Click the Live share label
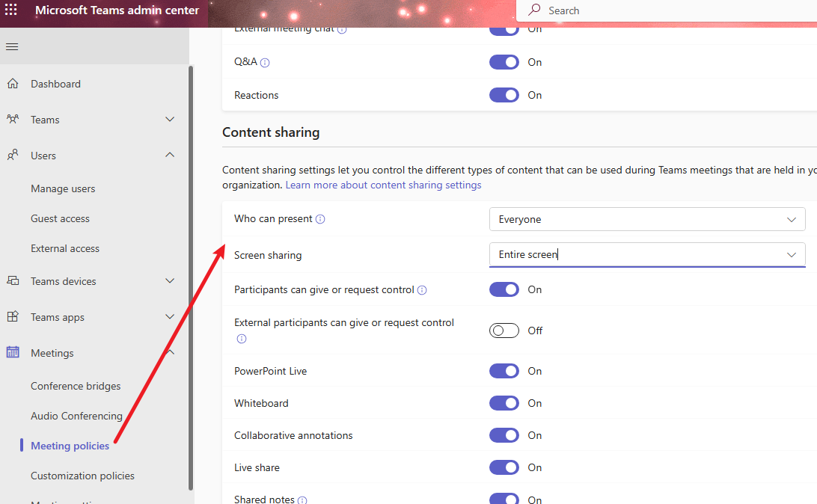 (x=257, y=467)
